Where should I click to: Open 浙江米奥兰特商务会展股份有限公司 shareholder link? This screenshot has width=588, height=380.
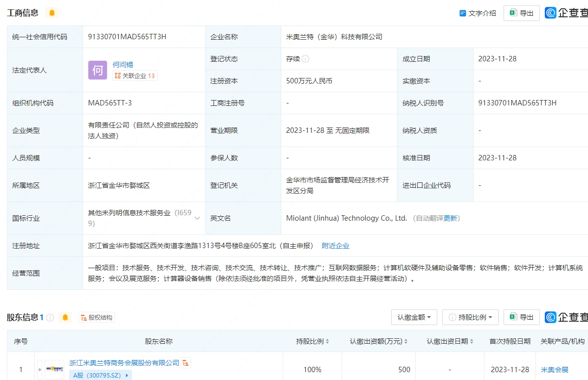pos(124,363)
